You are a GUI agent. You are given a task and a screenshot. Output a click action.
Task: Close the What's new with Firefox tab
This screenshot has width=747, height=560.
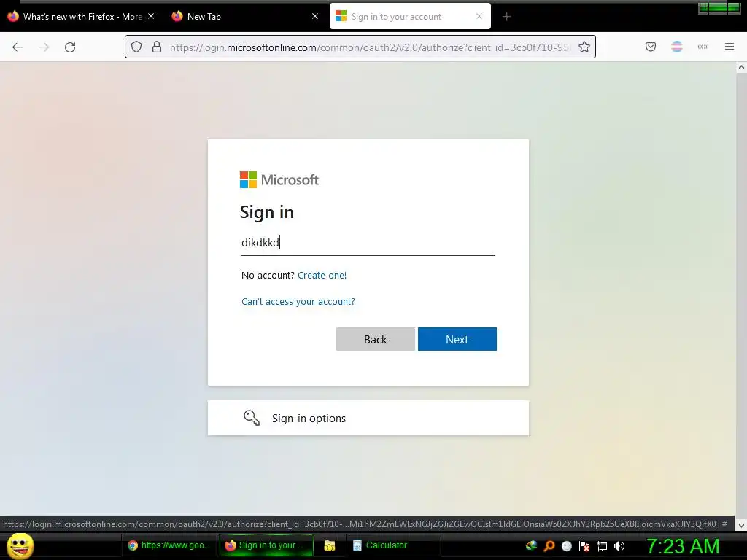tap(151, 16)
